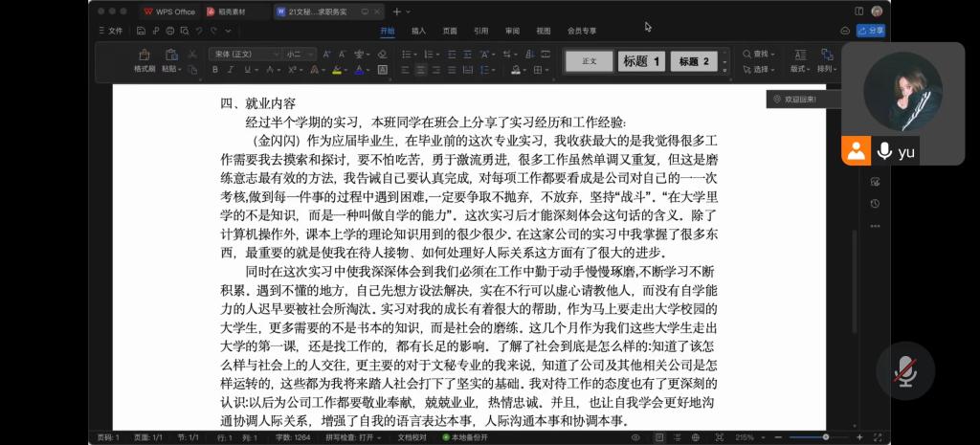Apply the 标题 1 heading style
The image size is (980, 445).
coord(641,61)
